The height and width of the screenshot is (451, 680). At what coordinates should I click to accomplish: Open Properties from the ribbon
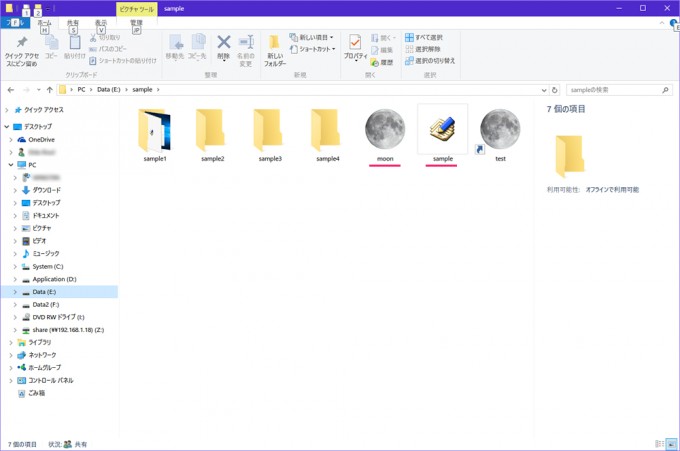click(x=355, y=48)
